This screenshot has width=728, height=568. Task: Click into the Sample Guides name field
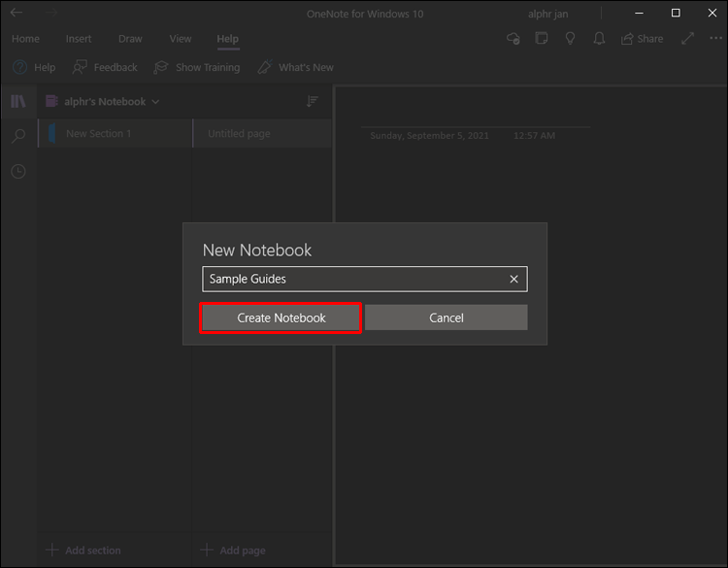(x=364, y=279)
